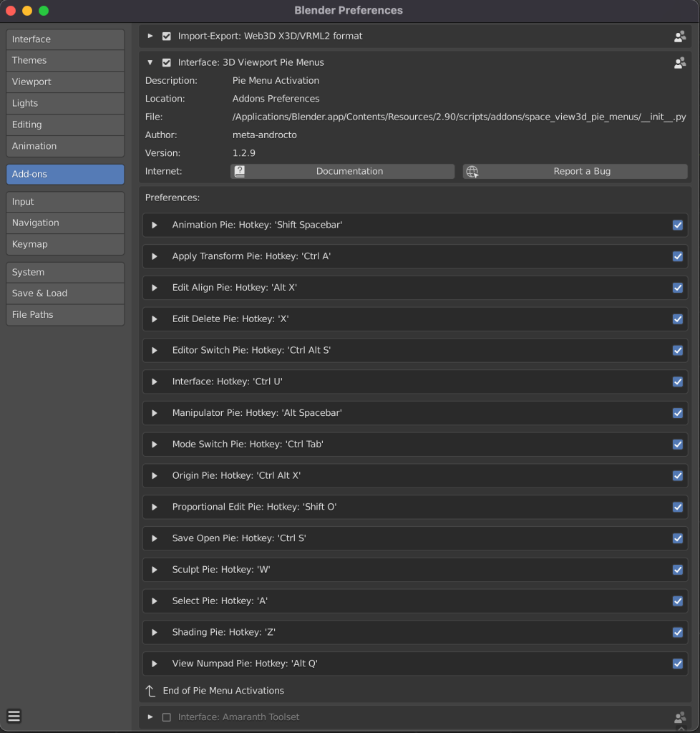Collapse the Interface: 3D Viewport Pie Menus section
This screenshot has height=733, width=700.
pyautogui.click(x=150, y=62)
